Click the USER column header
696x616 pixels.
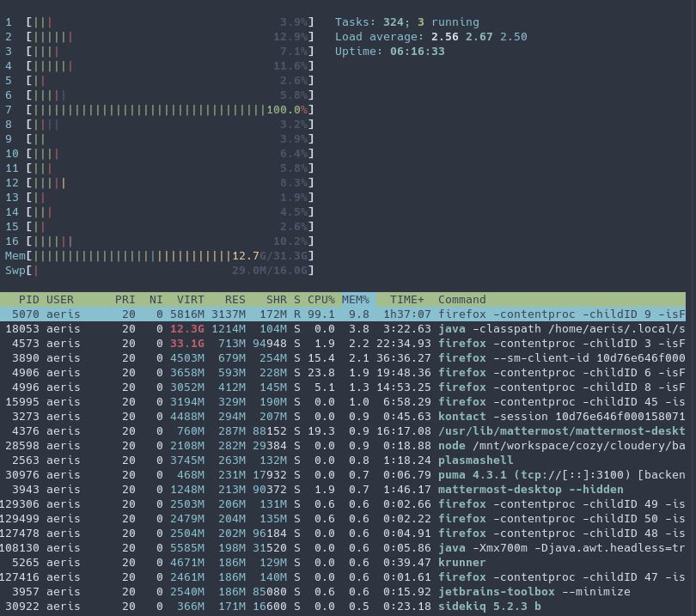click(60, 300)
